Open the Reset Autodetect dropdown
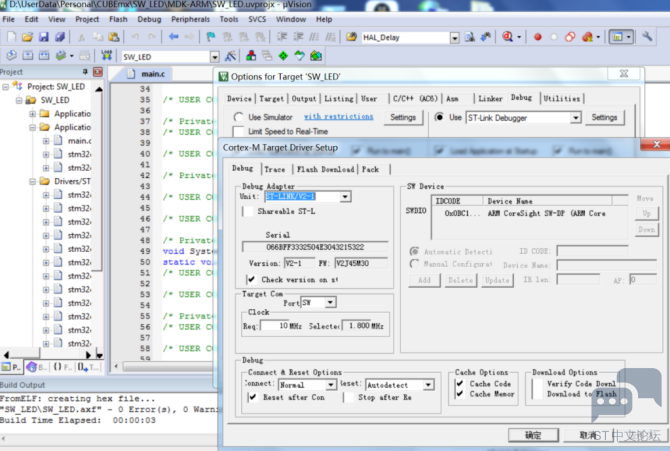 coord(429,385)
